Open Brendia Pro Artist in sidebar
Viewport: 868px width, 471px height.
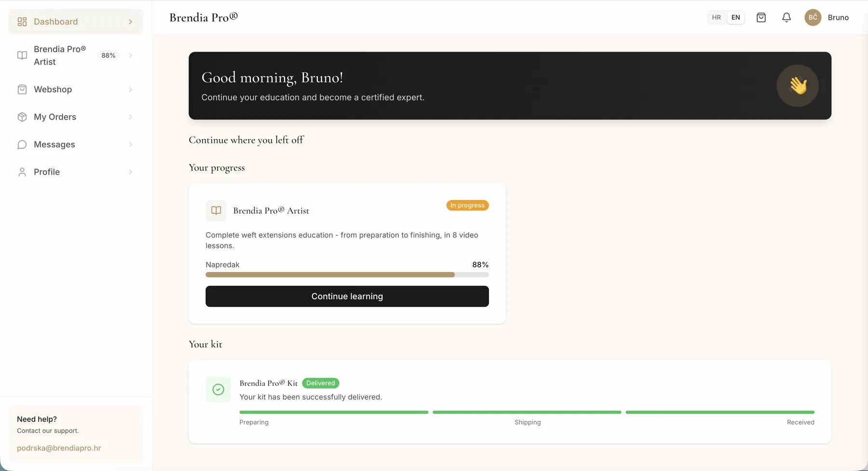(76, 55)
